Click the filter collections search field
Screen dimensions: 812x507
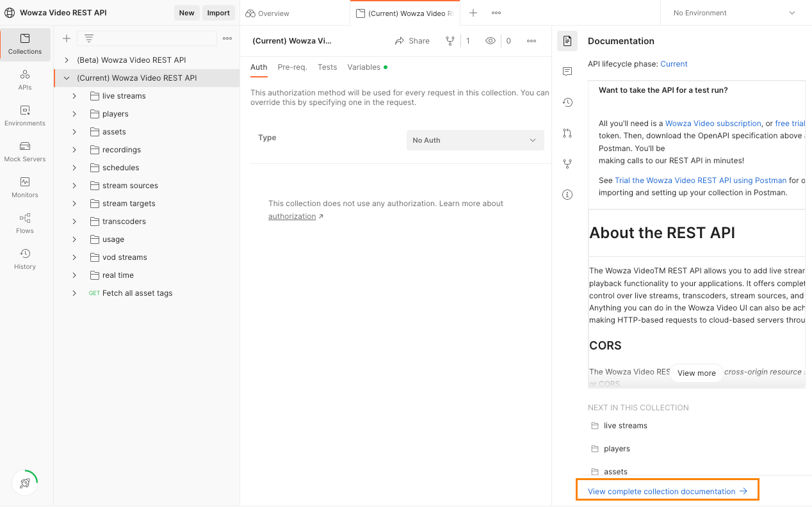click(147, 38)
